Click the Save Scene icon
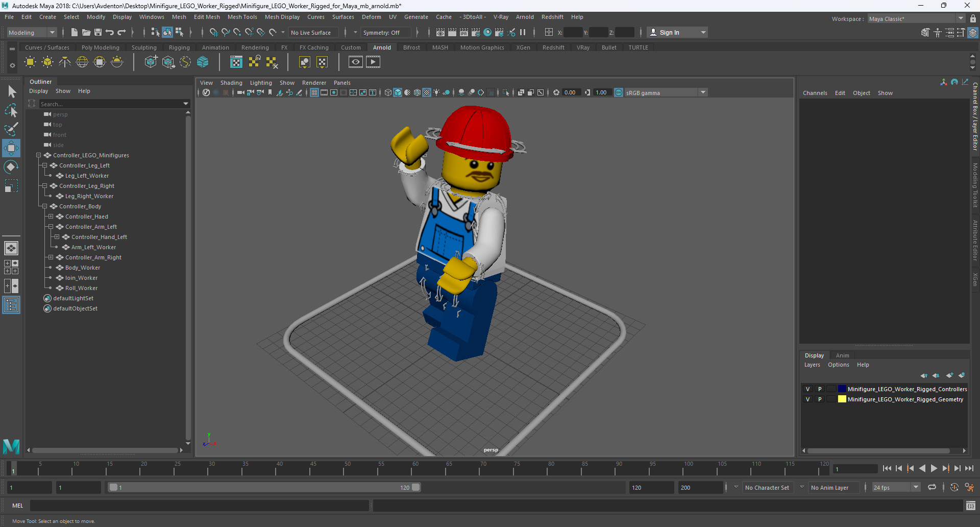980x527 pixels. click(98, 32)
